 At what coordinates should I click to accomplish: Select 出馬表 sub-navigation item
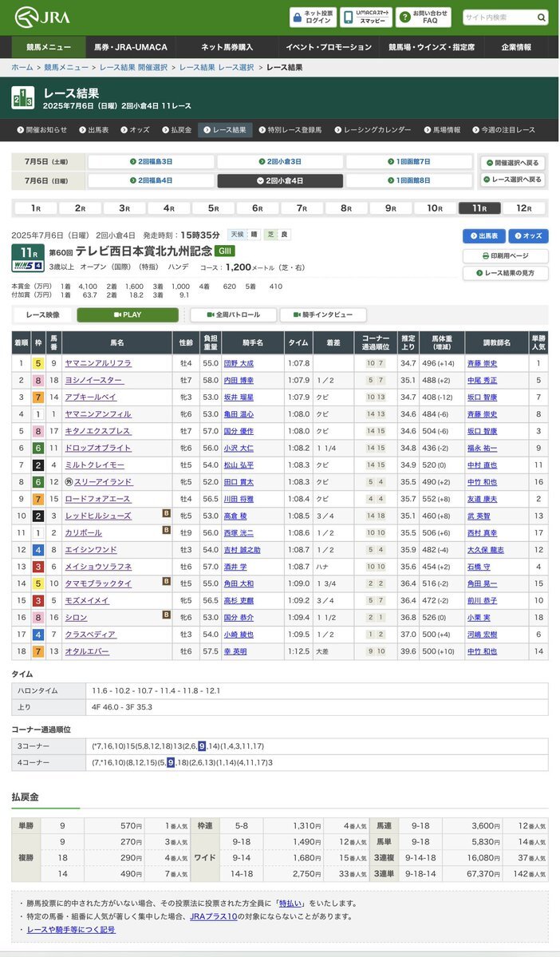[93, 130]
